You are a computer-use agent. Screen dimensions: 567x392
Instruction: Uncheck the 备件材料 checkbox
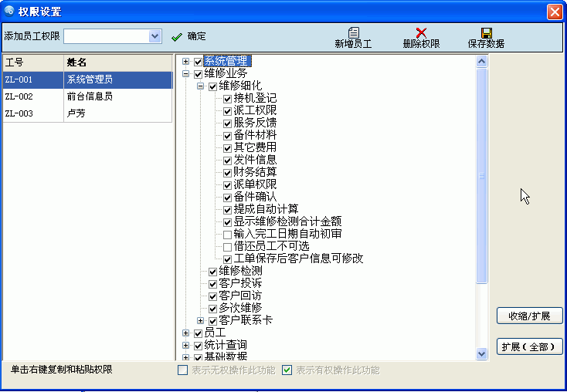click(x=227, y=136)
